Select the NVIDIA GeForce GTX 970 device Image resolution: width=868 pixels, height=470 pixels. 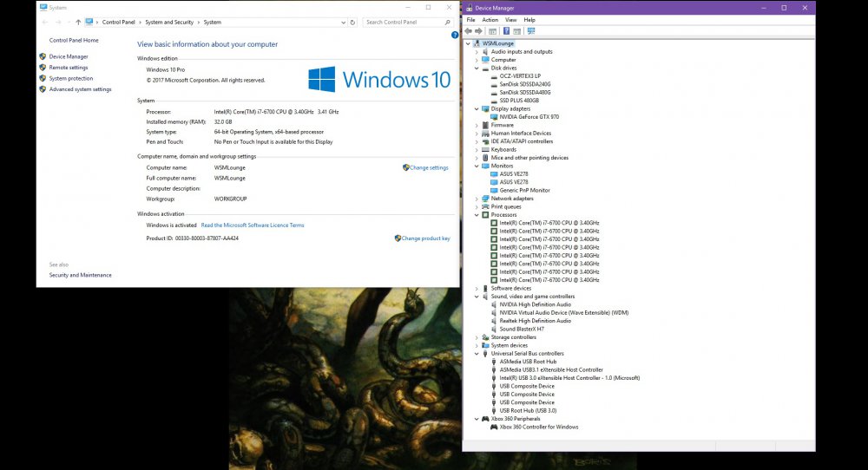coord(528,117)
